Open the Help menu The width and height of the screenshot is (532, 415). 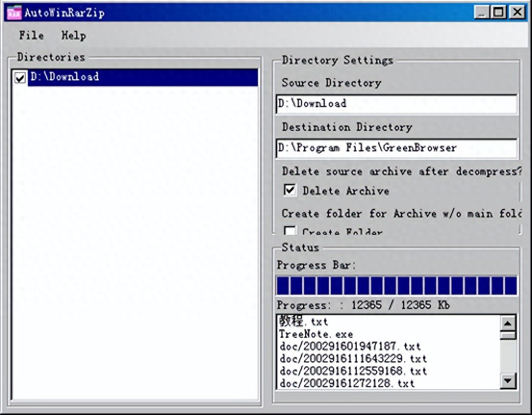73,36
